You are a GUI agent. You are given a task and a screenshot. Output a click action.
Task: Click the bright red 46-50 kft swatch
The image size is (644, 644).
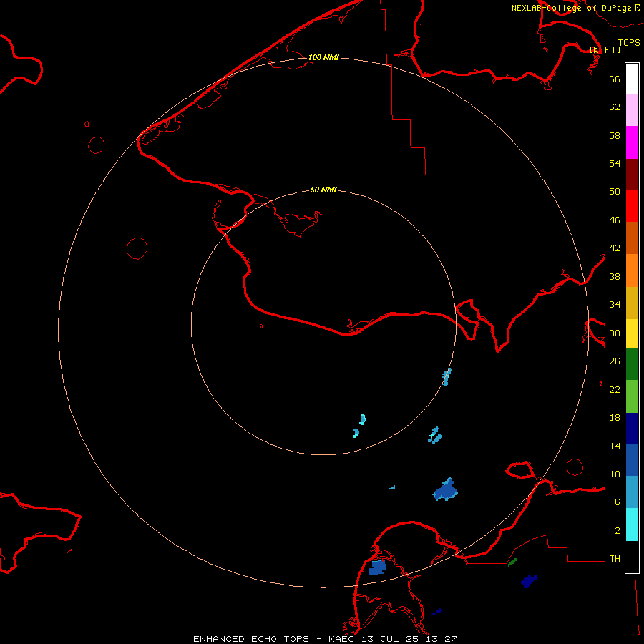(x=632, y=206)
